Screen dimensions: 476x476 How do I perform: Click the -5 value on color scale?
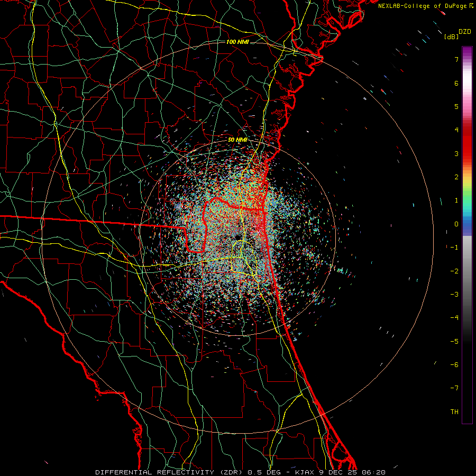(x=454, y=342)
